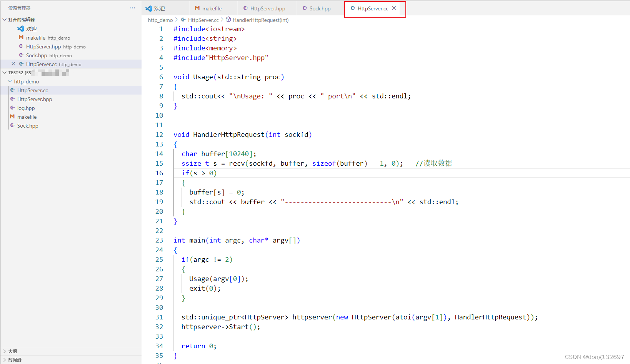The image size is (630, 364).
Task: Click 'buffer[s] = 0;' on line 18
Action: pos(217,192)
